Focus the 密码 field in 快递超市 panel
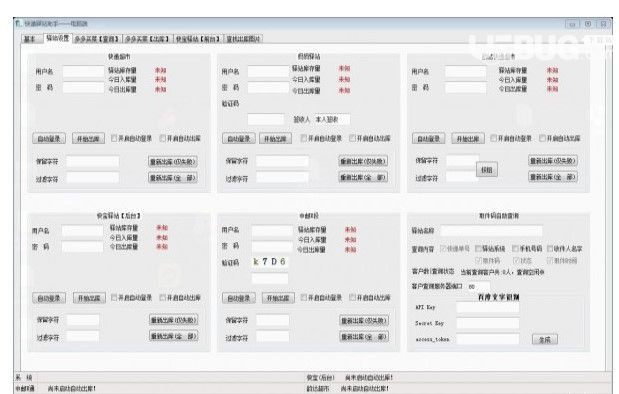The width and height of the screenshot is (619, 394). click(83, 87)
